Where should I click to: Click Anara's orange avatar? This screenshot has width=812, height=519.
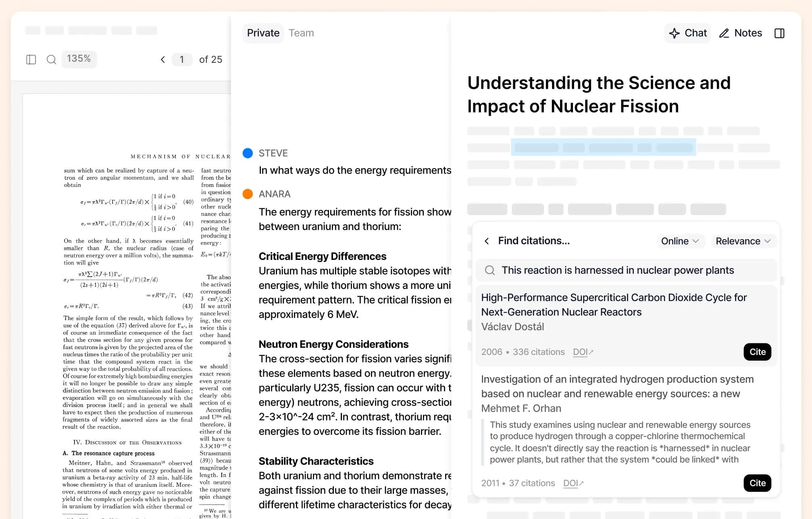pos(248,194)
